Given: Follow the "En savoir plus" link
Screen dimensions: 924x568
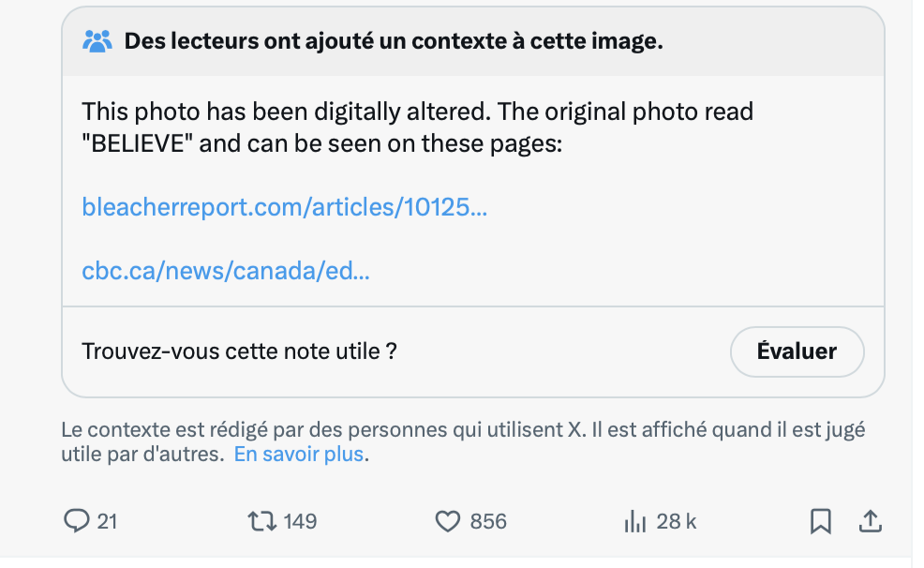Looking at the screenshot, I should point(298,456).
